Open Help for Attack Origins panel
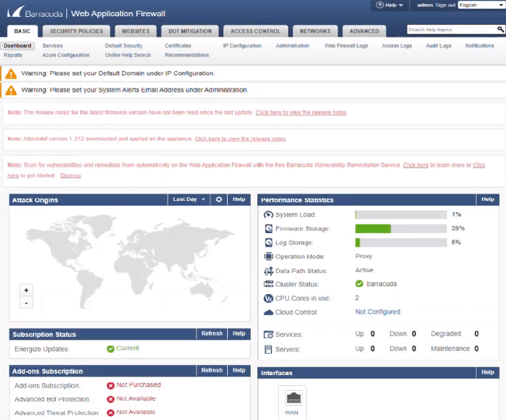This screenshot has height=420, width=506. click(239, 200)
